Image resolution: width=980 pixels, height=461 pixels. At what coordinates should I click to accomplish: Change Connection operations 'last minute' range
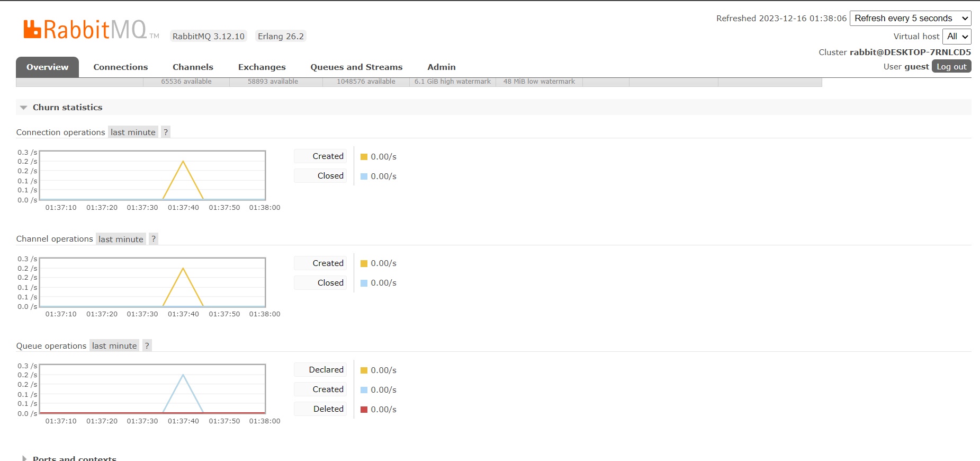133,132
